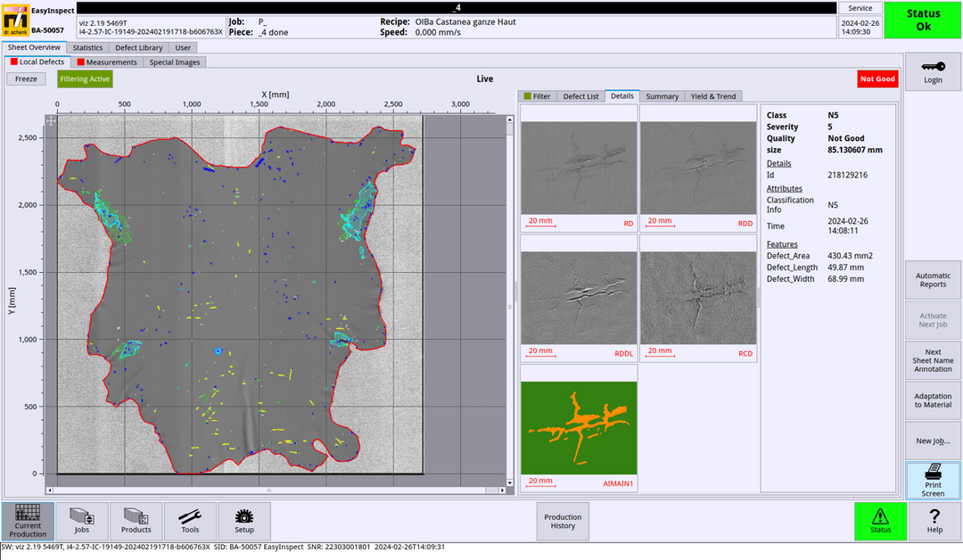The image size is (963, 560).
Task: Click the vertical scrollbar down arrow
Action: point(510,482)
